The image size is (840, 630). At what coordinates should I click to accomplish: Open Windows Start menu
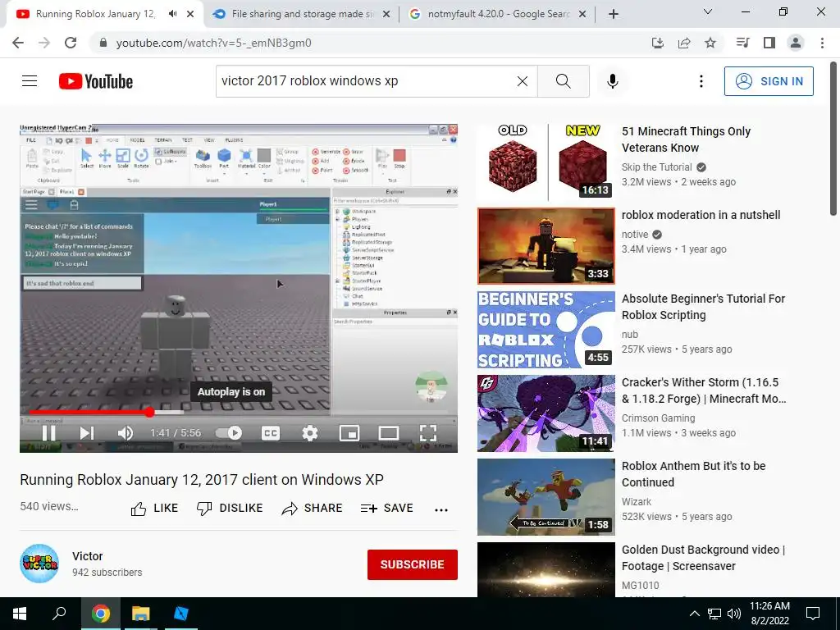point(20,614)
